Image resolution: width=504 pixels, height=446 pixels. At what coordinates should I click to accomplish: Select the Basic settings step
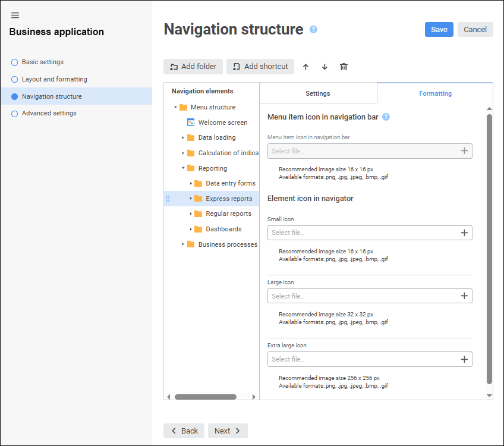pos(42,62)
